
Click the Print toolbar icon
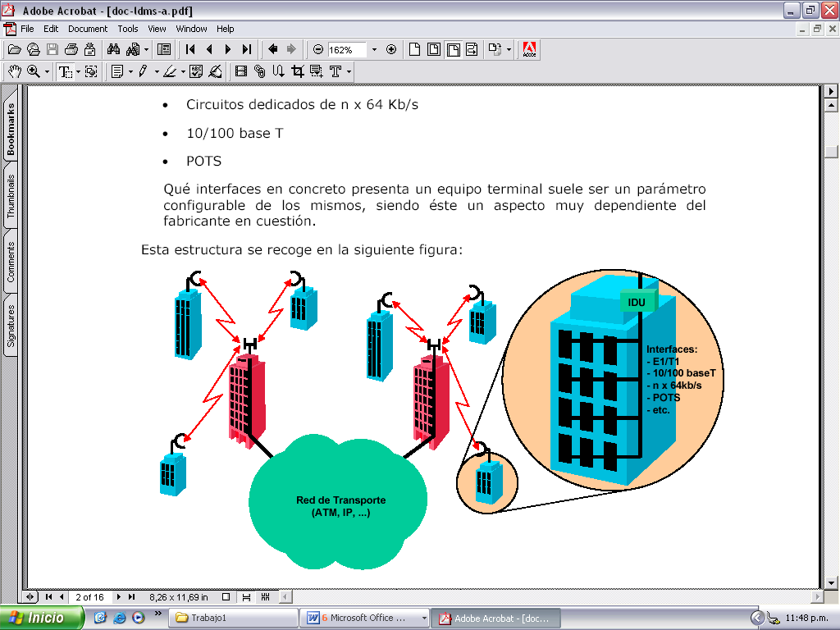point(71,50)
